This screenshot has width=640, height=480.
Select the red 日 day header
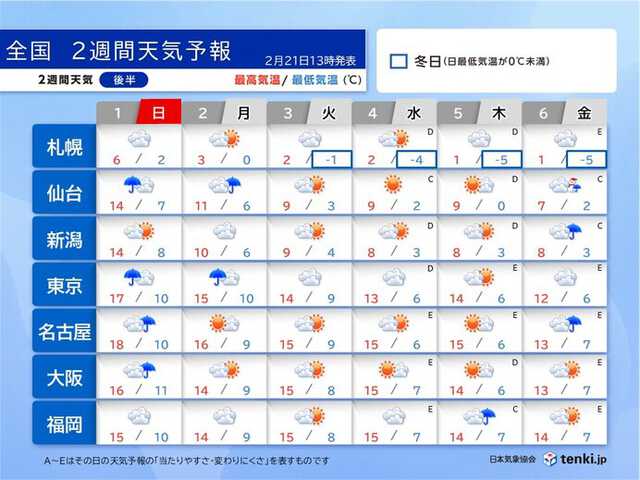[x=159, y=112]
